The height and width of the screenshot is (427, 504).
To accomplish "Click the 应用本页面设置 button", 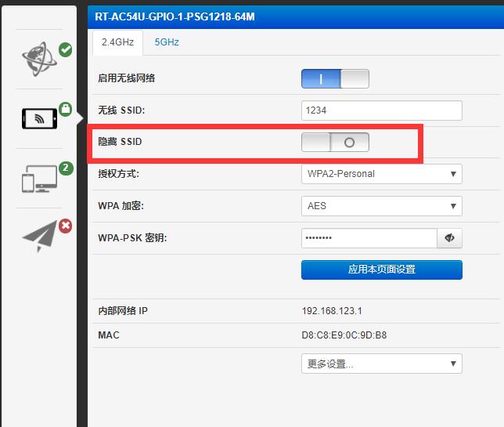I will [x=382, y=270].
